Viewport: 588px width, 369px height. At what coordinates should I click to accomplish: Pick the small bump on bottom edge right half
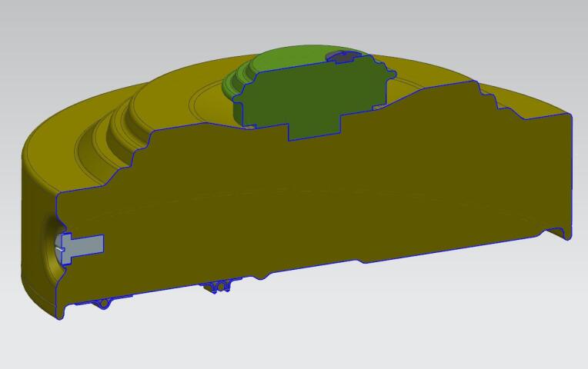[363, 261]
